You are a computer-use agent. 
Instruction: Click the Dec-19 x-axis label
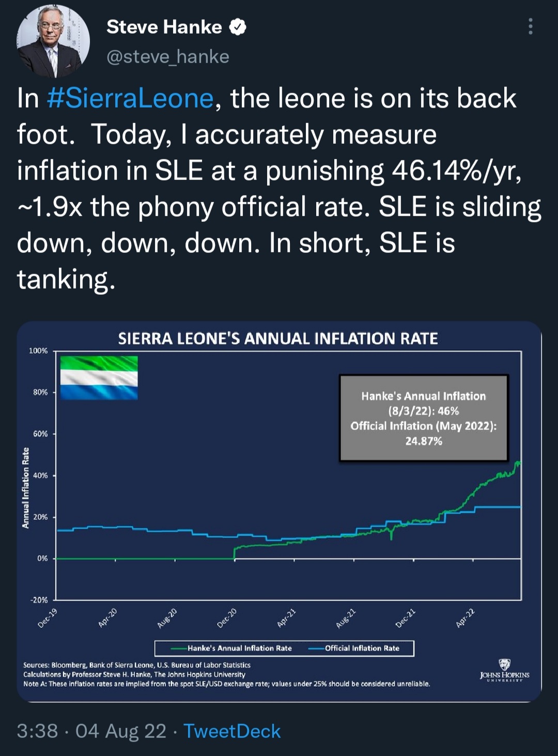click(48, 617)
